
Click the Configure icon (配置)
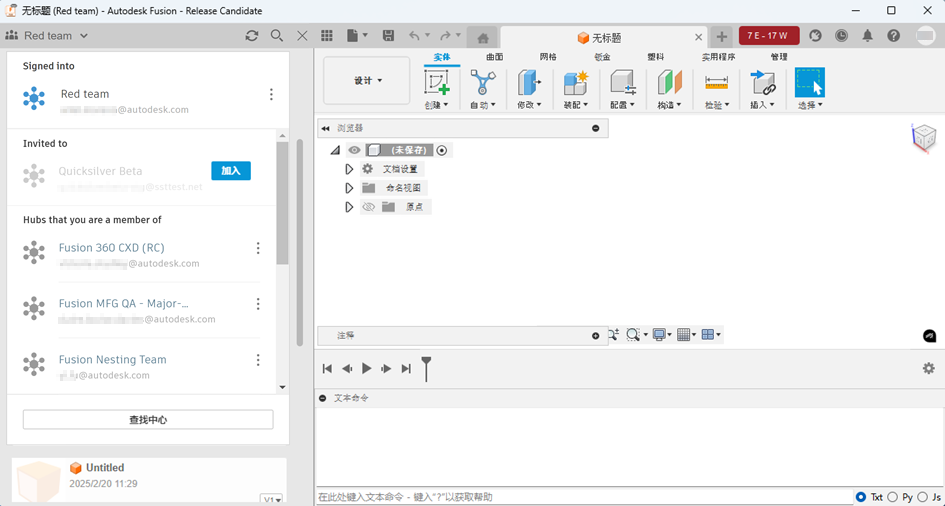[623, 82]
